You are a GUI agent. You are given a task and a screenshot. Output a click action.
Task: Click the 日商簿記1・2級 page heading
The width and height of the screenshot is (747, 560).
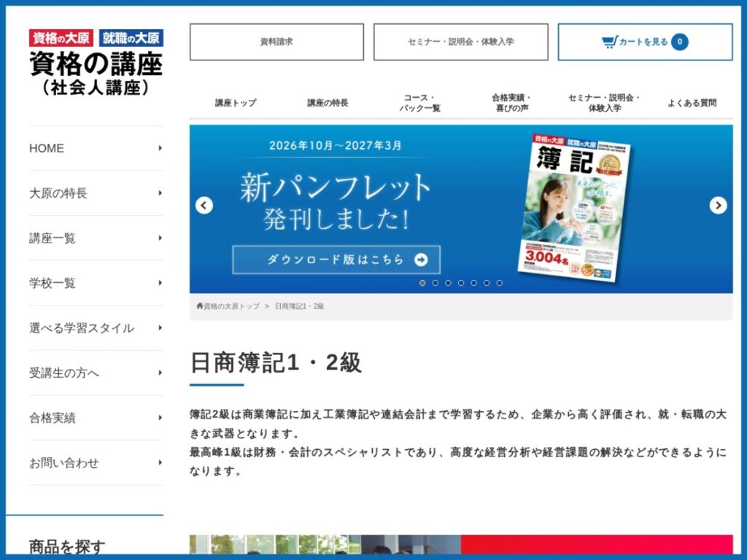coord(276,362)
